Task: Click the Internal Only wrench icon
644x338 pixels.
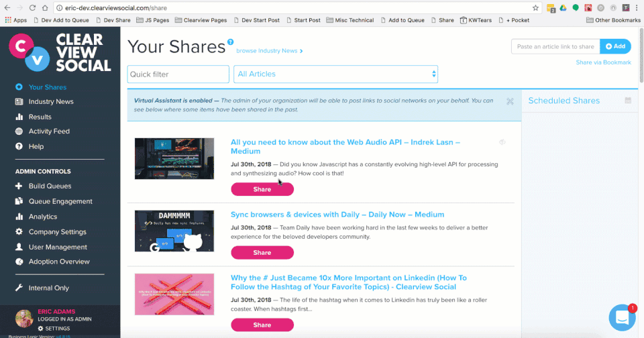Action: [19, 288]
